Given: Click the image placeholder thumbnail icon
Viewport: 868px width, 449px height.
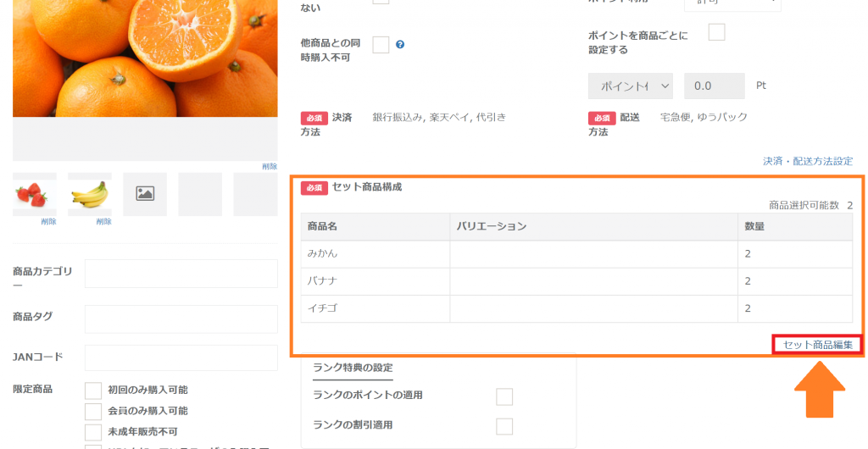Looking at the screenshot, I should click(145, 194).
